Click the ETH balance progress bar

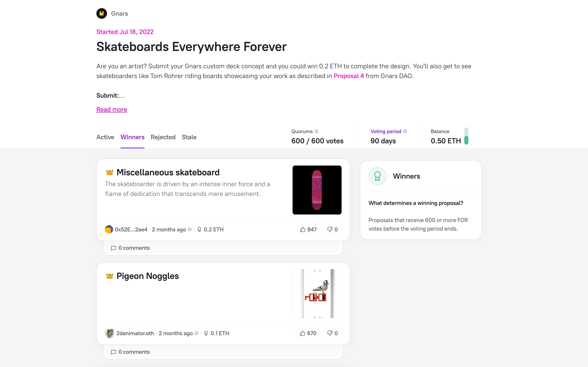click(466, 136)
